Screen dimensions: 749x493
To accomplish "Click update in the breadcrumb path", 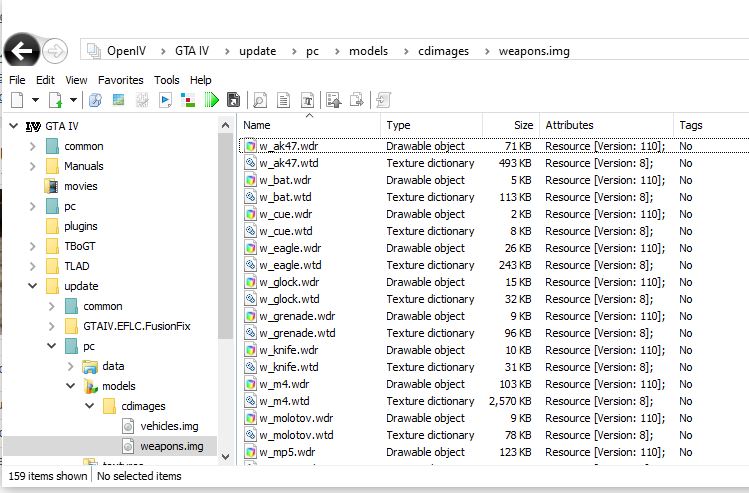I will tap(257, 51).
